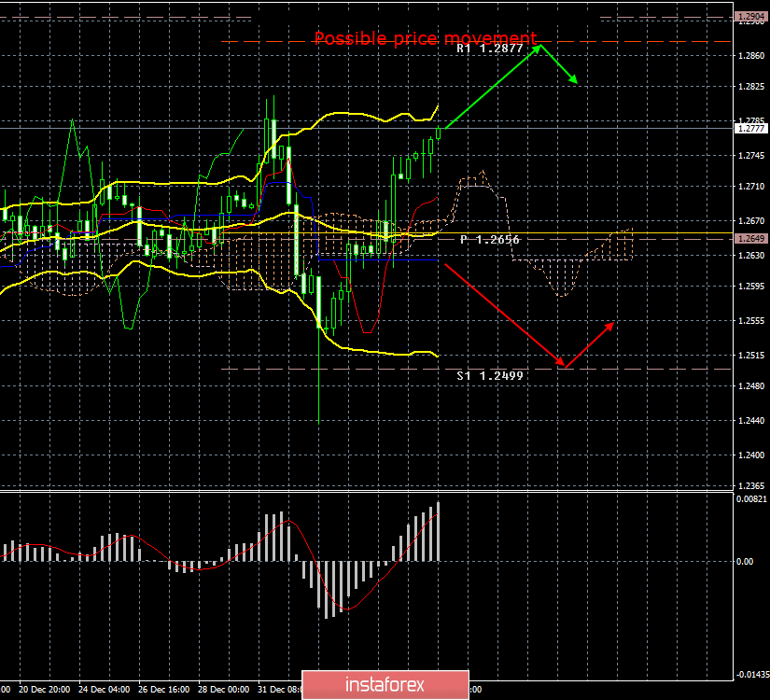Click the 1.2649 price tag on axis

click(x=750, y=239)
